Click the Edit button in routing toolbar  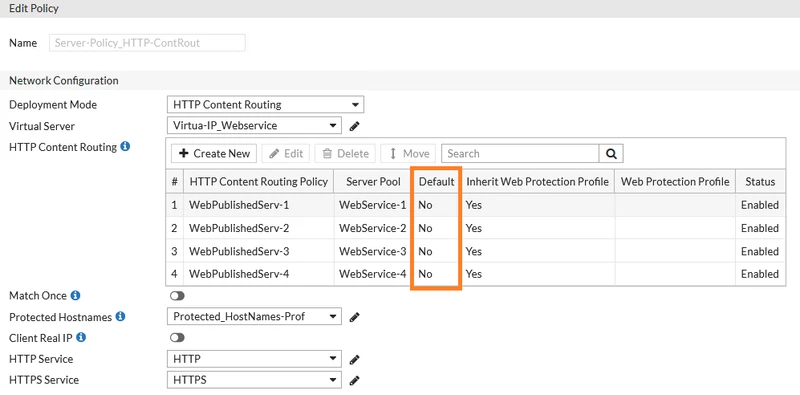pyautogui.click(x=286, y=154)
